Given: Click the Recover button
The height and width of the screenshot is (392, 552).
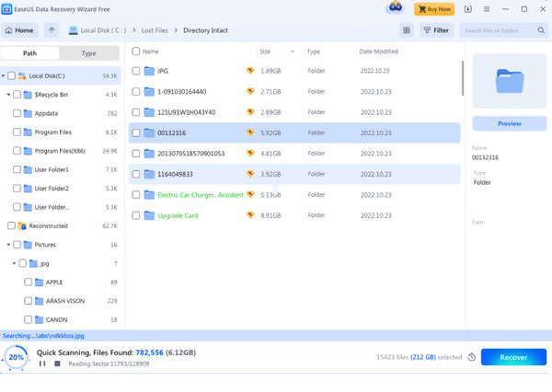Looking at the screenshot, I should click(x=513, y=357).
